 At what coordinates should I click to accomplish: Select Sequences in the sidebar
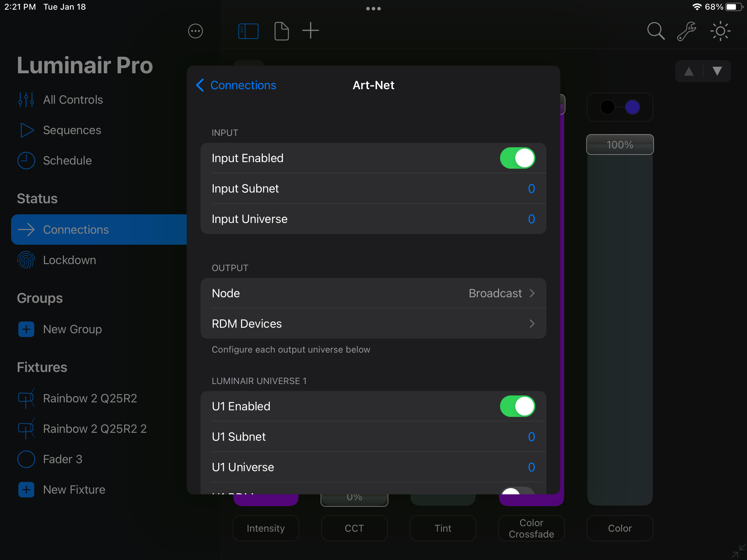tap(72, 130)
